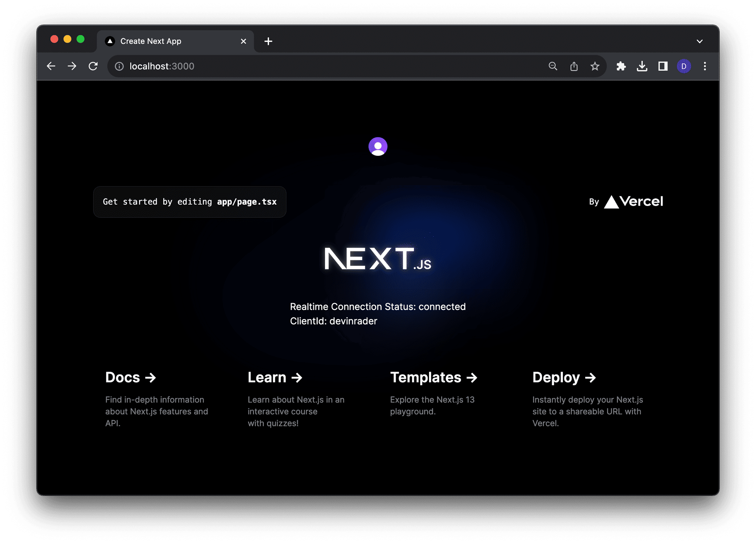Expand the tab search chevron

(x=700, y=41)
